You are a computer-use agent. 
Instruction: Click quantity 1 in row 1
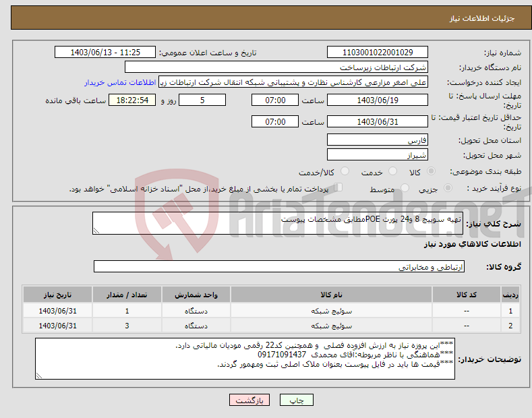127,311
